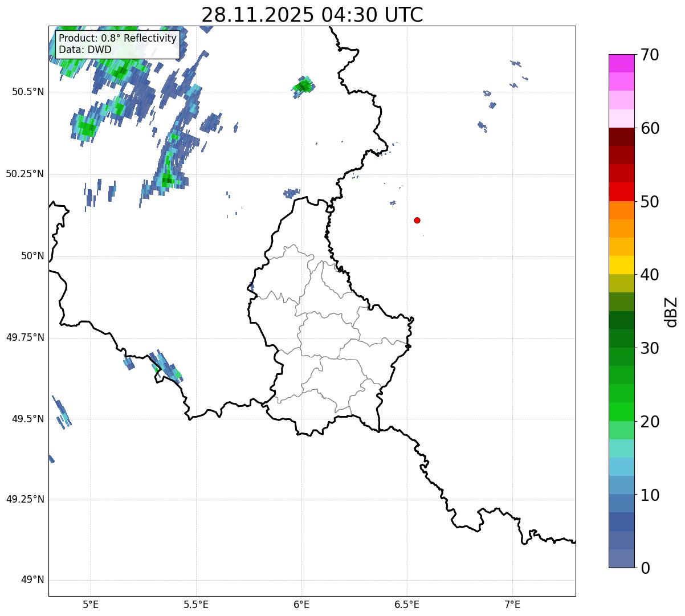The height and width of the screenshot is (616, 685).
Task: Click the 49°N latitude axis label
Action: click(32, 580)
